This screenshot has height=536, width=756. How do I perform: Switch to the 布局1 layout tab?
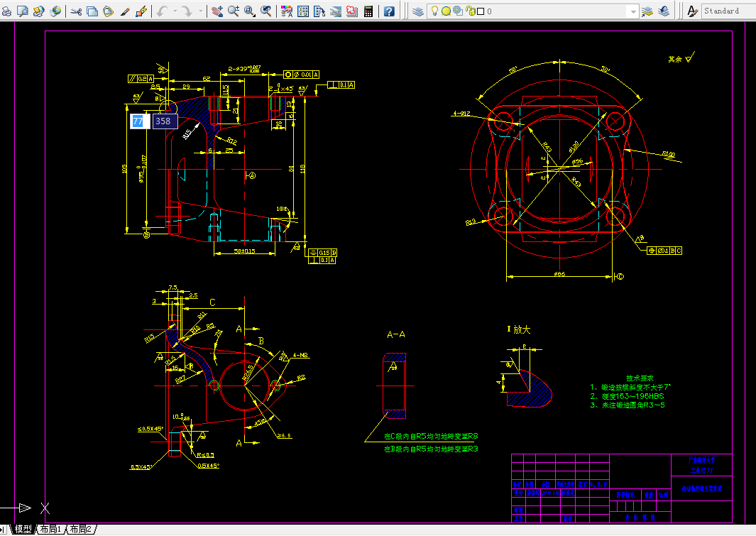50,529
